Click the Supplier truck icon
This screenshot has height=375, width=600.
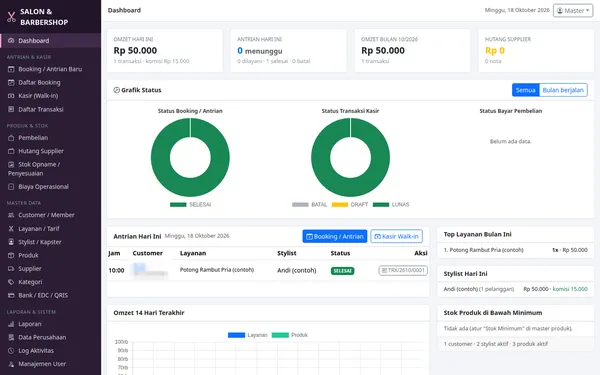point(11,269)
